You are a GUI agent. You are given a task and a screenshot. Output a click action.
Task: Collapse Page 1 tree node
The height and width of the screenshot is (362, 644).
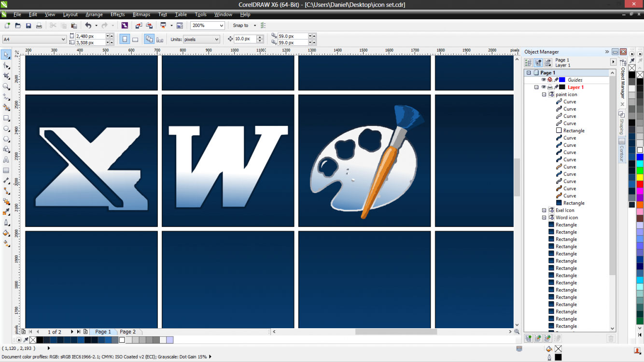click(529, 73)
